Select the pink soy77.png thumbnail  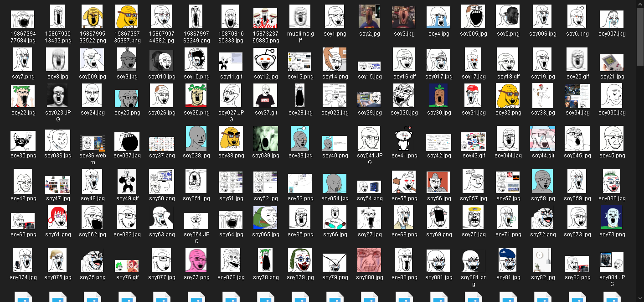pos(196,260)
